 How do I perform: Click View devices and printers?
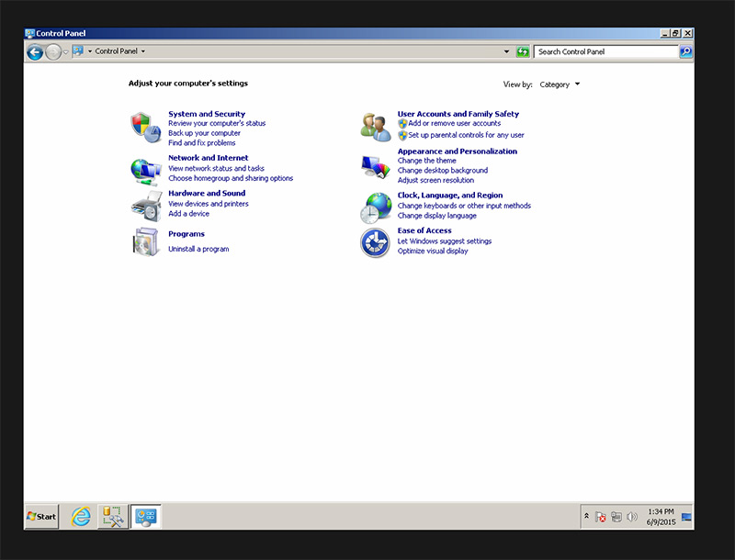[x=209, y=204]
